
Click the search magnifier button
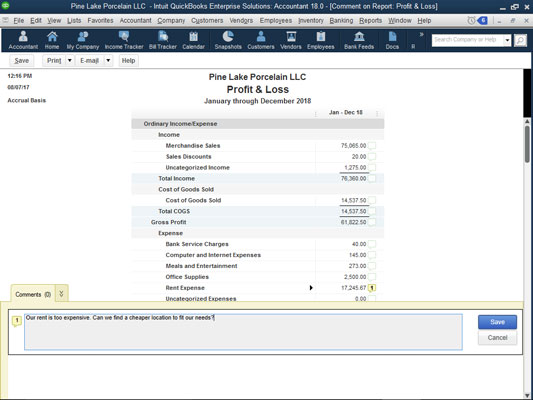coord(520,40)
